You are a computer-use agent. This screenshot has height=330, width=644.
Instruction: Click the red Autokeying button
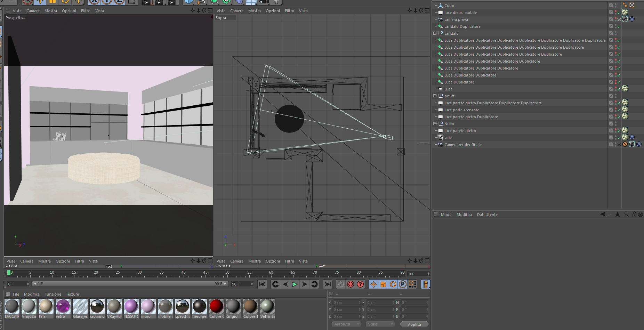(351, 284)
